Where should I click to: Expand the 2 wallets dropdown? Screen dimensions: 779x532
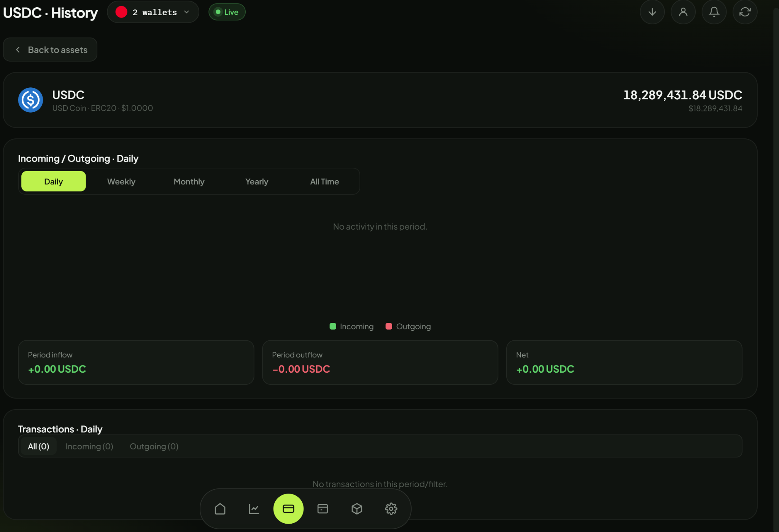point(153,12)
